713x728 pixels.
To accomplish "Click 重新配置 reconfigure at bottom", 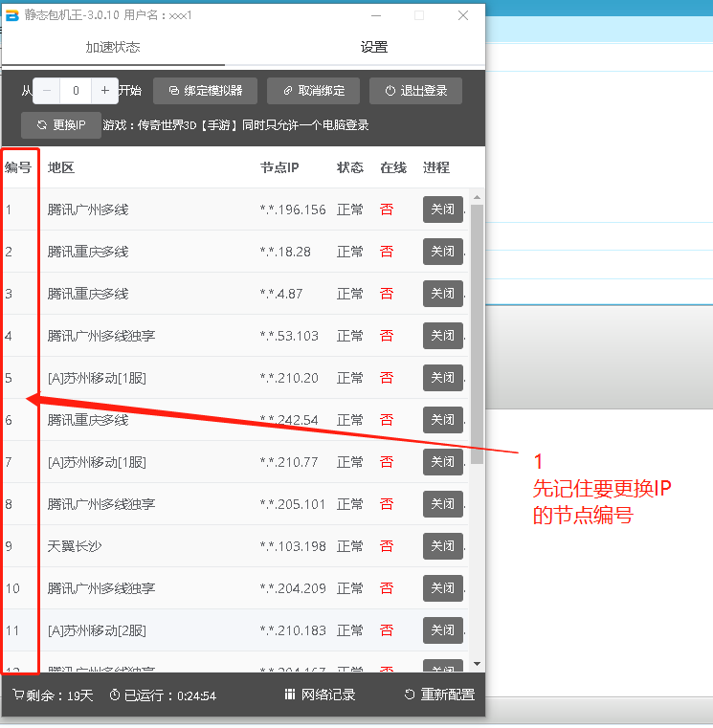I will click(x=439, y=695).
